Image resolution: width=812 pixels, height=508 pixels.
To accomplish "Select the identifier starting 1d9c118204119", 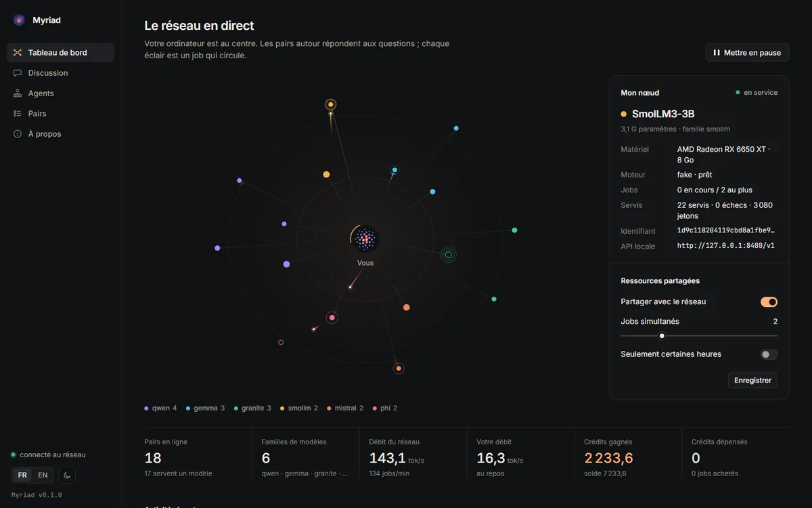I will pyautogui.click(x=726, y=231).
